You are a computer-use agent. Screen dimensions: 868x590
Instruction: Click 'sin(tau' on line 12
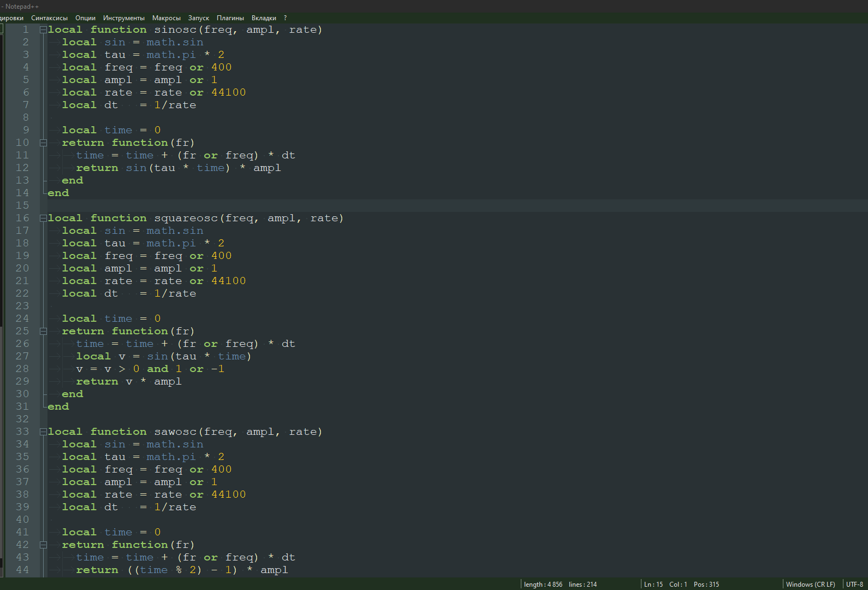[151, 168]
